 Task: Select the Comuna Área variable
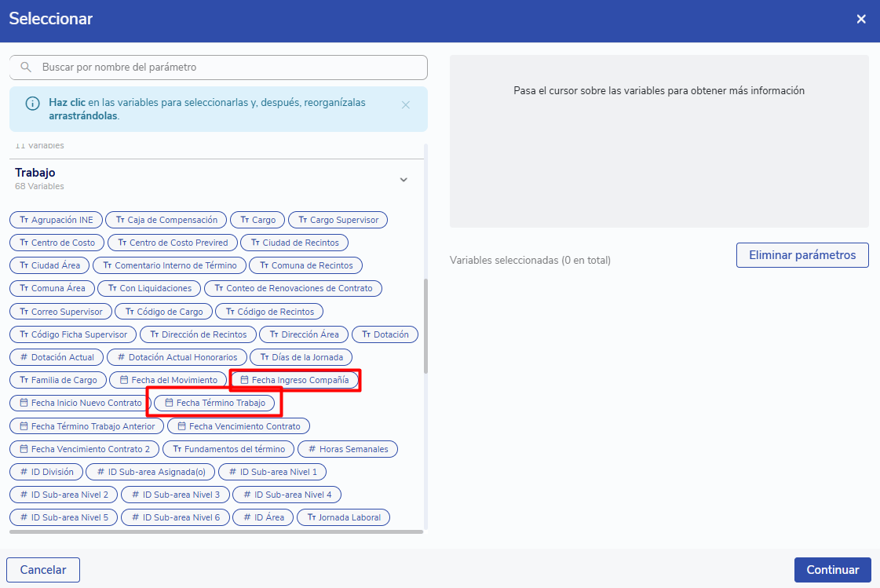point(52,288)
